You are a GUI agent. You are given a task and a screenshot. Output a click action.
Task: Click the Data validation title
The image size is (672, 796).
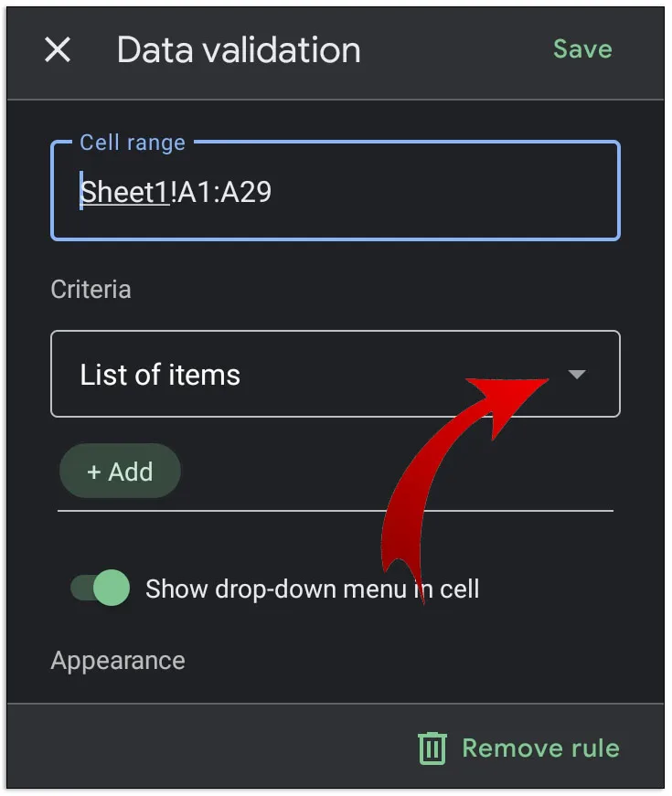pyautogui.click(x=239, y=50)
